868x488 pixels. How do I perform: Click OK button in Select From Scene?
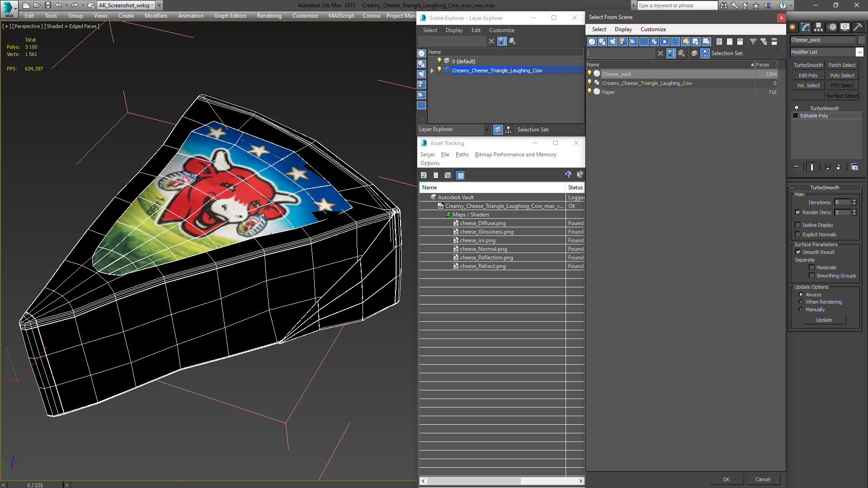tap(726, 479)
